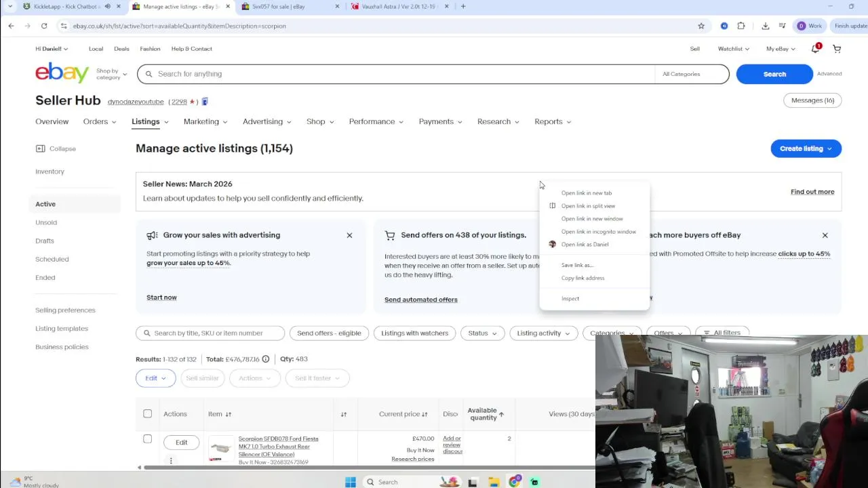Tick the Scorpion SFDB078 listing checkbox
Viewport: 868px width, 488px height.
[x=147, y=439]
